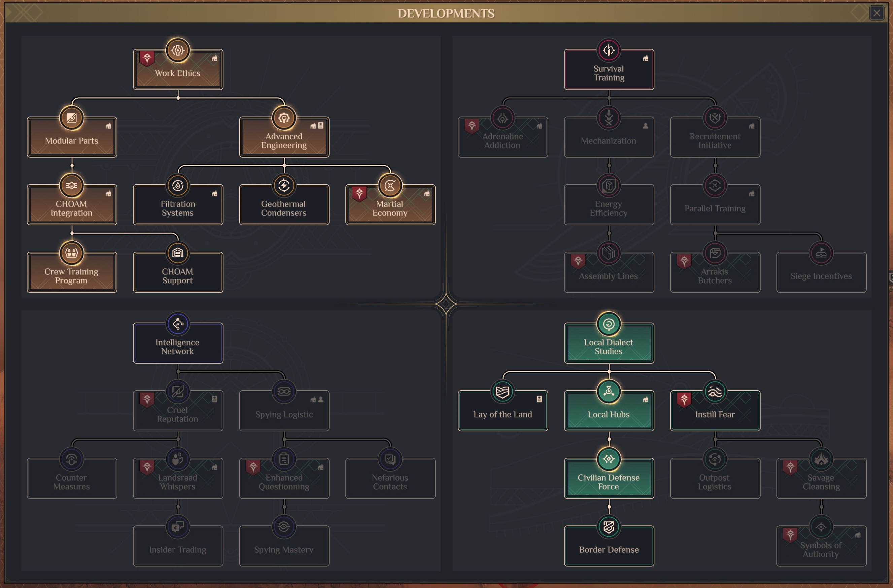893x588 pixels.
Task: Select the Crew Training Program card
Action: click(72, 276)
